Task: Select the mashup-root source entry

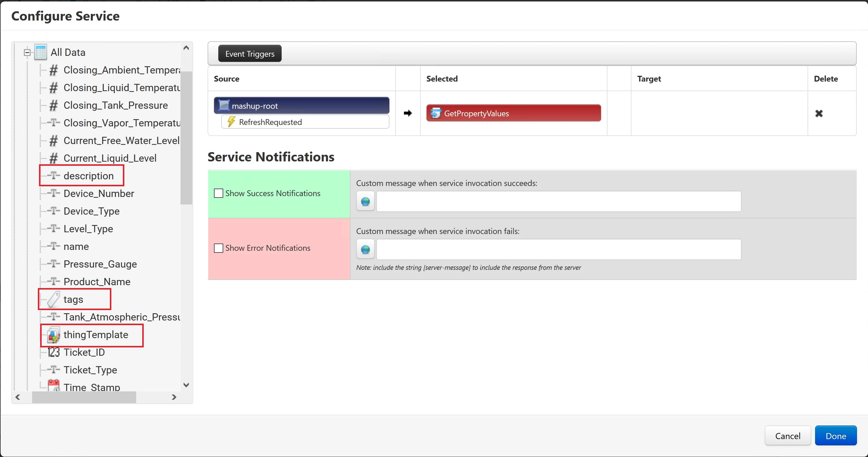Action: (x=302, y=106)
